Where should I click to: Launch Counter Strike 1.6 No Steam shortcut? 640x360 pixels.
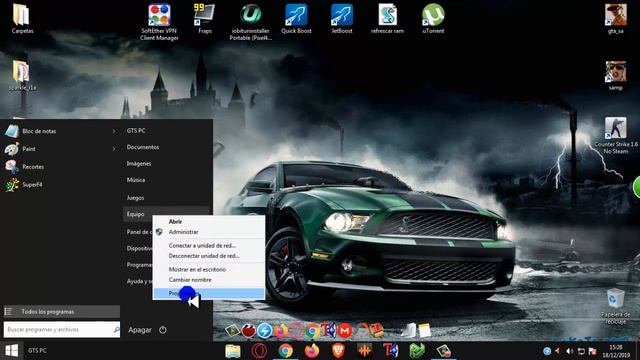[x=616, y=135]
